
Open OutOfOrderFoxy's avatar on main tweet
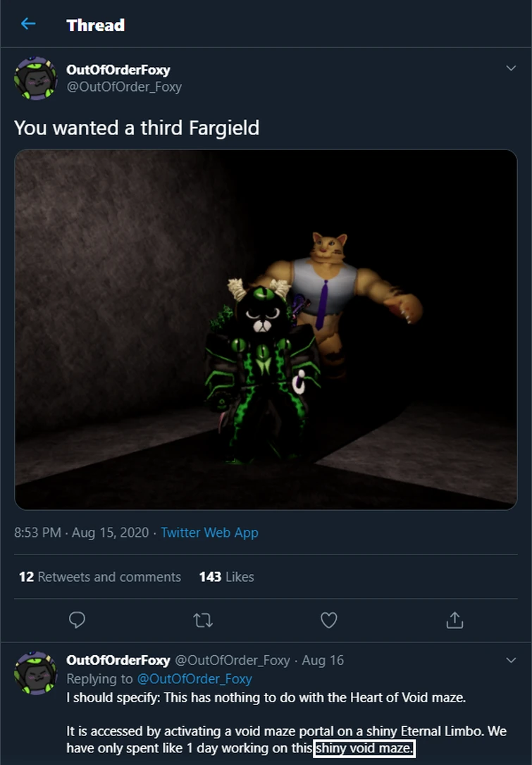coord(35,78)
